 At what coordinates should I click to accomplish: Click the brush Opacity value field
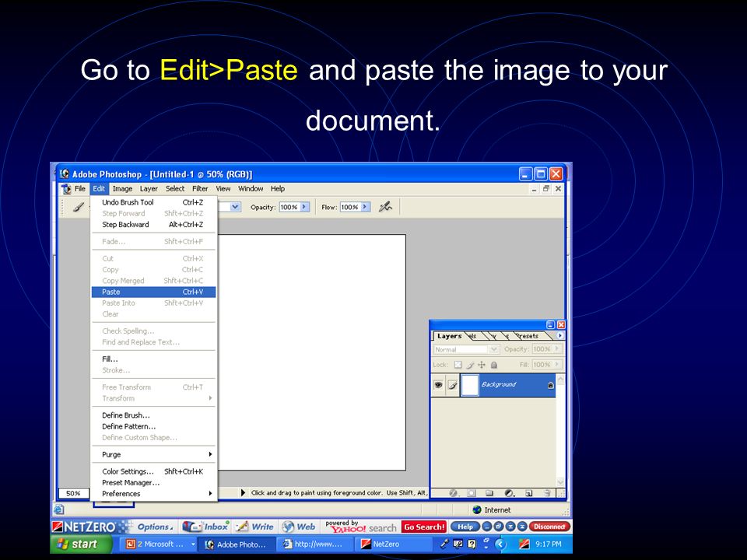[x=289, y=207]
